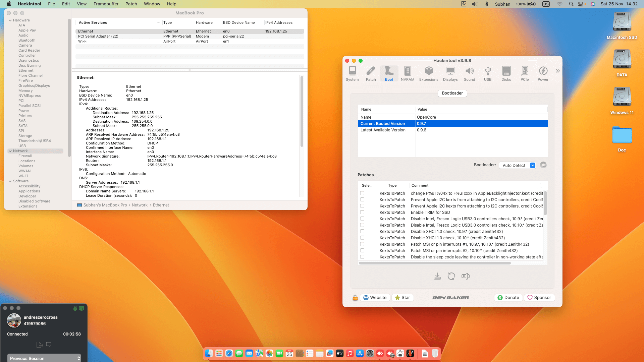Show more Hackintool toolbar items chevron
This screenshot has width=644, height=362.
click(557, 71)
